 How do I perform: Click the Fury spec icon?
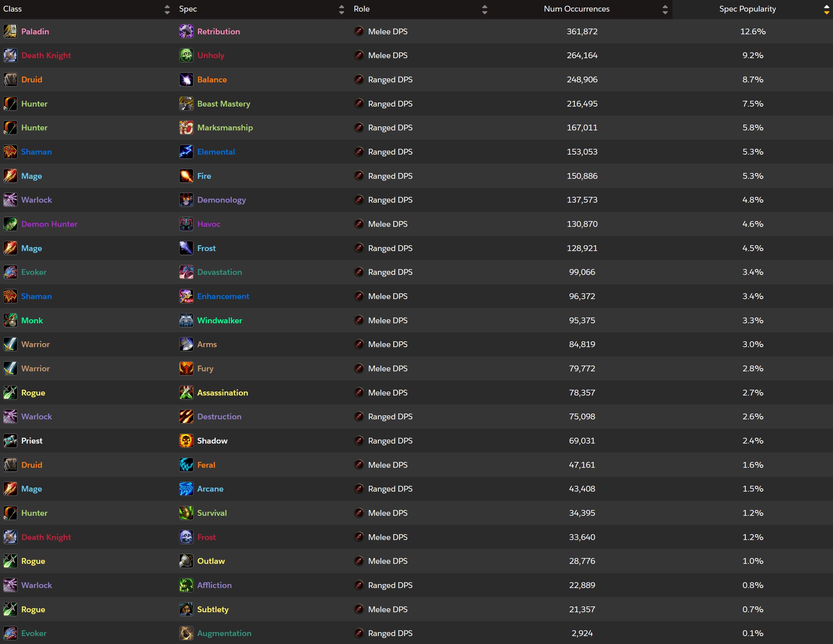tap(186, 368)
